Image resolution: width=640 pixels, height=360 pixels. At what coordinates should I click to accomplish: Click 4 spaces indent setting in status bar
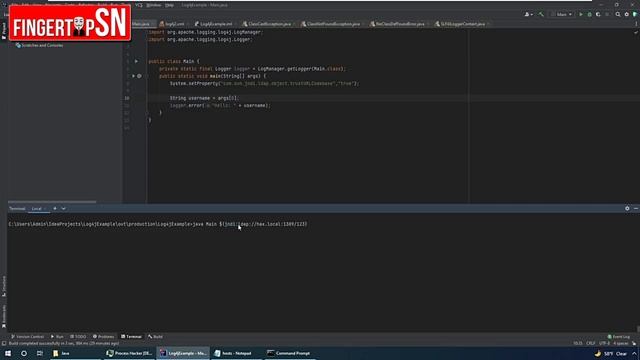point(620,343)
